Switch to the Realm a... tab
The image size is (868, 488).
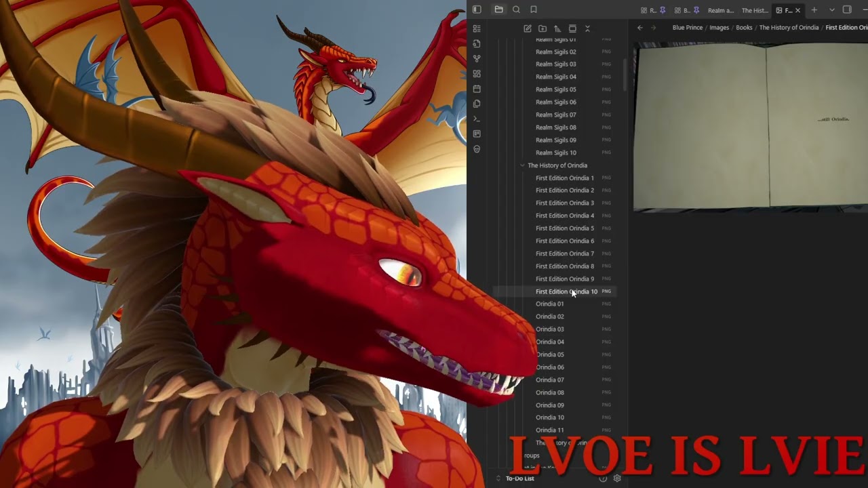click(x=721, y=10)
